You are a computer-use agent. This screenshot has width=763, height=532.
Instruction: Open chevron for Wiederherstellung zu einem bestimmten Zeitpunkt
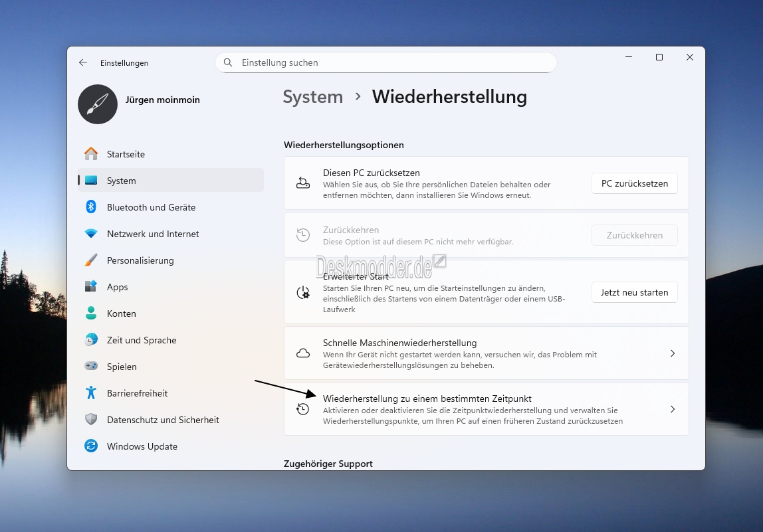672,409
